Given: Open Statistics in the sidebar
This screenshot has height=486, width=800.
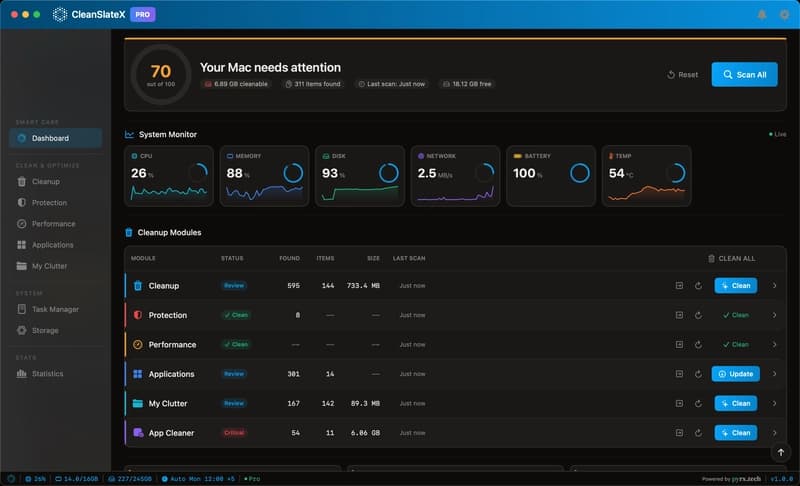Looking at the screenshot, I should coord(56,374).
